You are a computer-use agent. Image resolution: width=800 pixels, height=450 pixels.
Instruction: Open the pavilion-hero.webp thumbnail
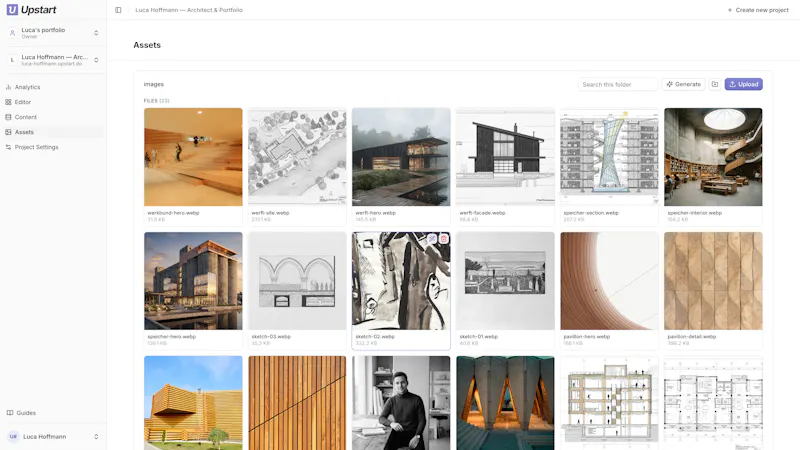(x=609, y=281)
